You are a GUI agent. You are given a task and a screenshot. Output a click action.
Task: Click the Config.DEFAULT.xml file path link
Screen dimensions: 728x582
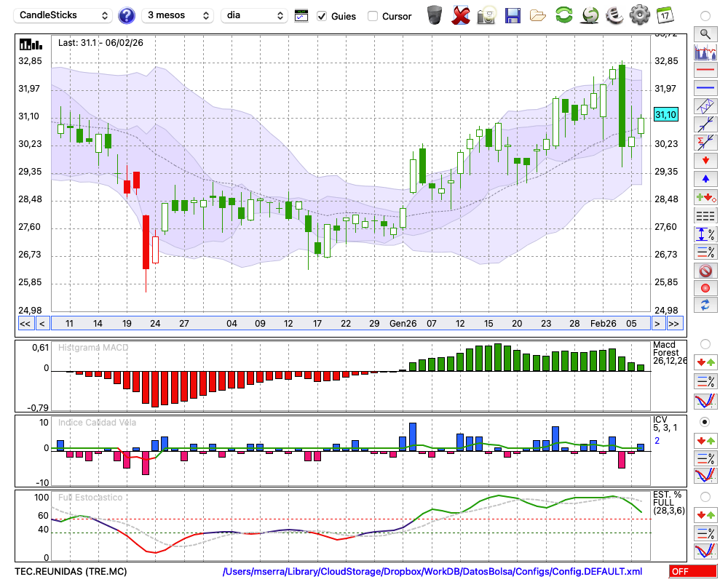tap(432, 571)
